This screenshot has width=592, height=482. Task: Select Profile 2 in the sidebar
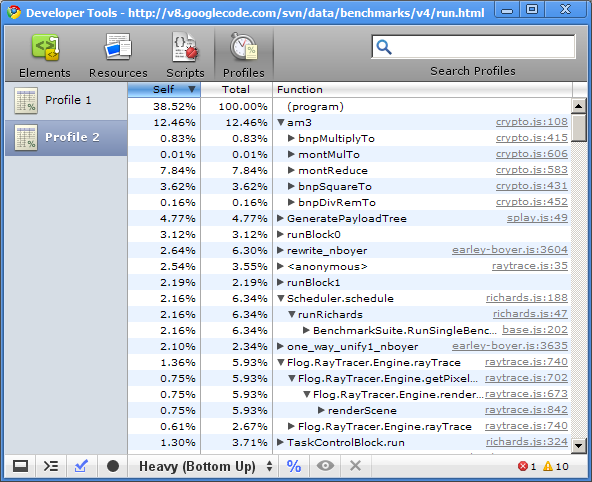click(66, 138)
